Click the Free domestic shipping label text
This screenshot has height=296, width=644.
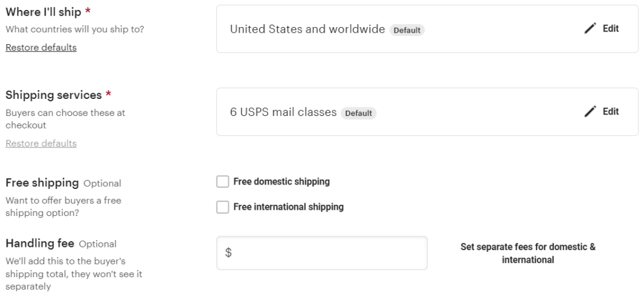pyautogui.click(x=281, y=182)
